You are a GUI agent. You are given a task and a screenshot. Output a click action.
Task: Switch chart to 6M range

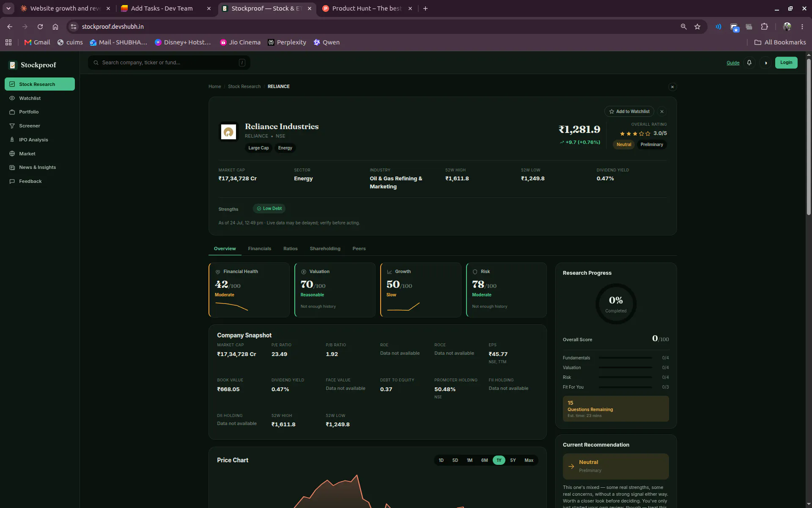[x=484, y=460]
